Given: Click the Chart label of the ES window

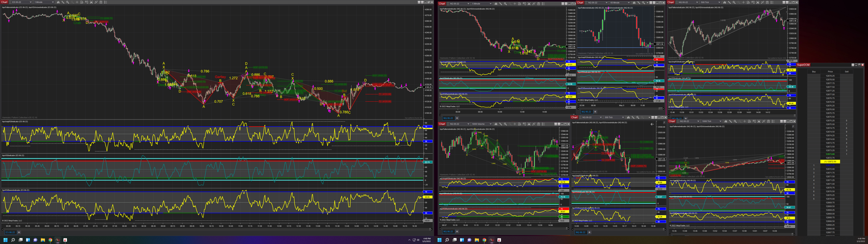Looking at the screenshot, I should click(4, 2).
